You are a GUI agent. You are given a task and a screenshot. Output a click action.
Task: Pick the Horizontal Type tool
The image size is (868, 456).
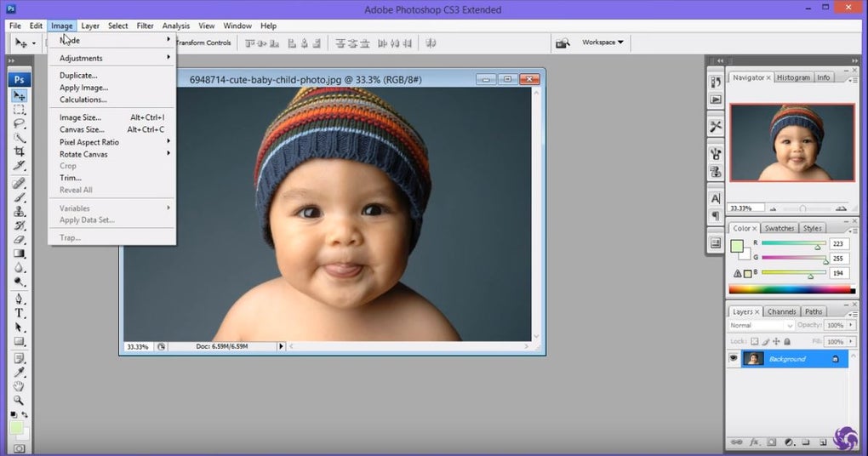tap(19, 313)
